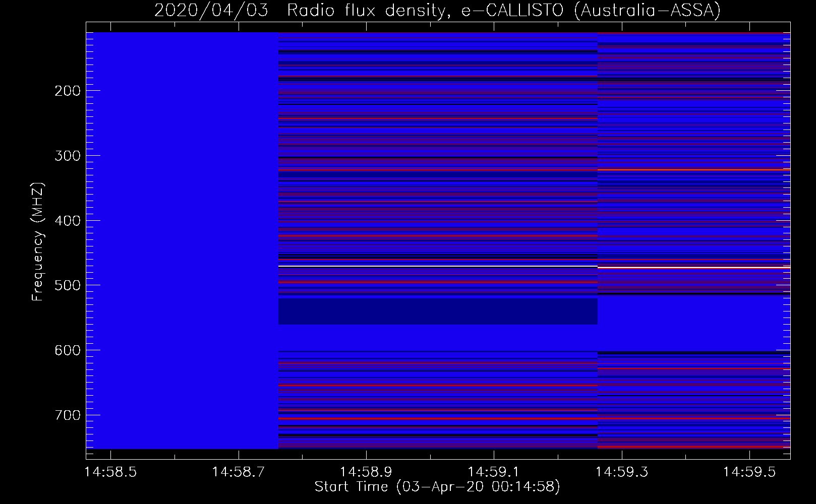Click the 'Frequency (MHZ)' axis label
816x504 pixels.
(38, 241)
